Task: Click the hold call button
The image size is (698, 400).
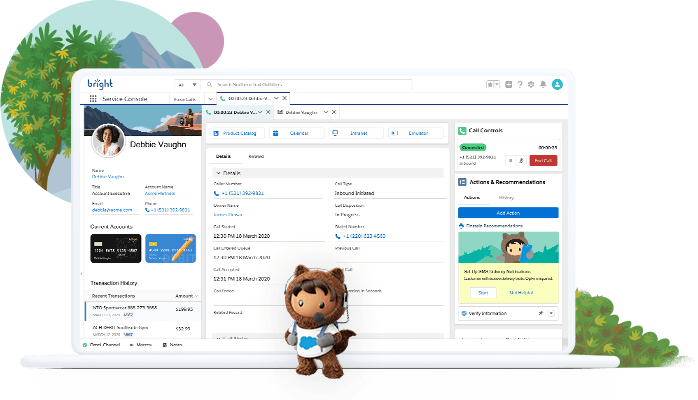Action: (x=511, y=161)
